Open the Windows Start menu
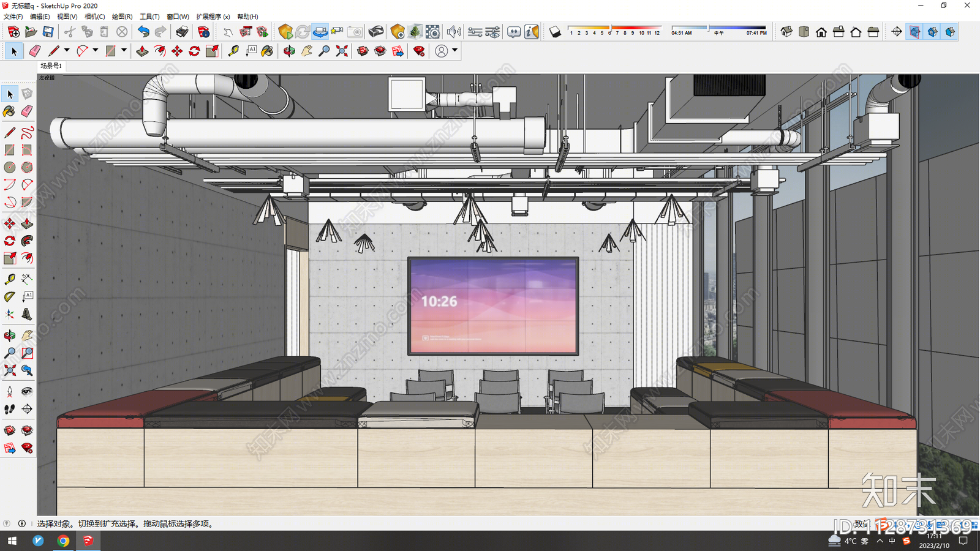The image size is (980, 551). [12, 541]
